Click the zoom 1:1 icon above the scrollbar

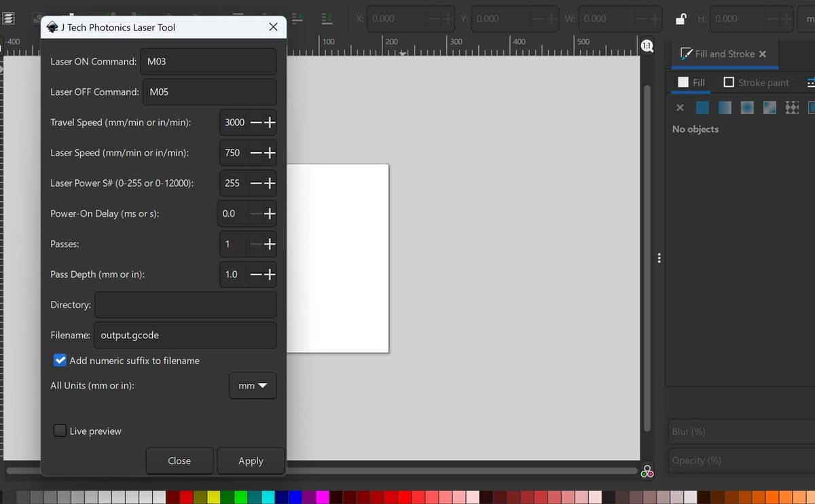[647, 46]
